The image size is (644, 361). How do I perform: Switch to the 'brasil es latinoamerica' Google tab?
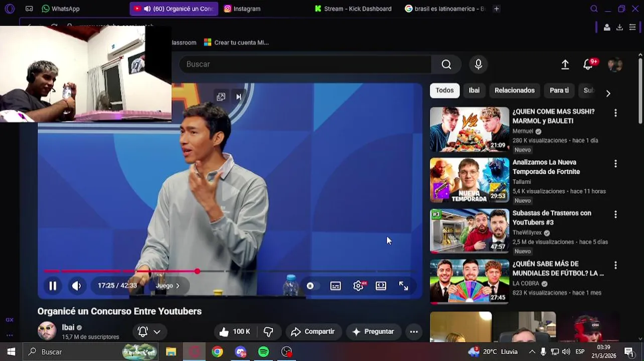click(445, 9)
